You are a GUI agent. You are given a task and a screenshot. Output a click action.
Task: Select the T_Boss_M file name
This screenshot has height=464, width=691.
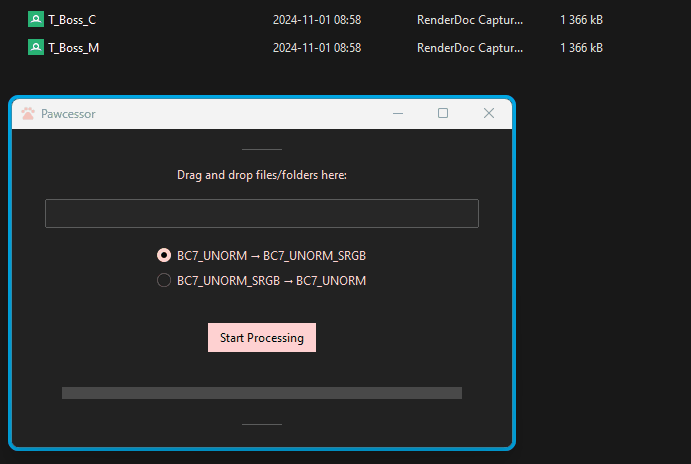pyautogui.click(x=73, y=47)
